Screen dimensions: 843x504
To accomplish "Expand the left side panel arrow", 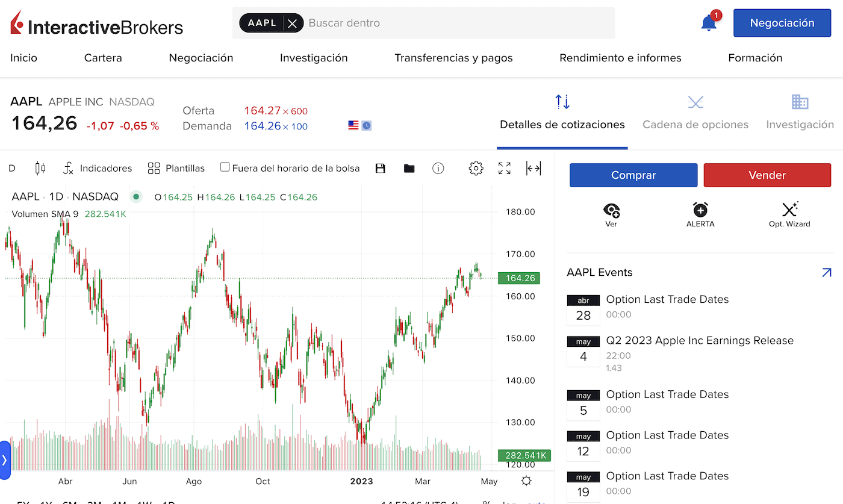I will coord(5,460).
